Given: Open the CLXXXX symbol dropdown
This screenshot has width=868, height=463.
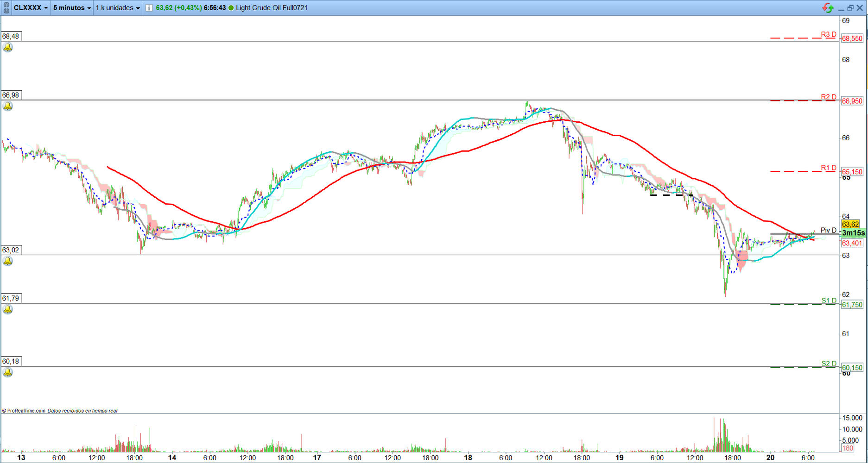Looking at the screenshot, I should [x=31, y=8].
